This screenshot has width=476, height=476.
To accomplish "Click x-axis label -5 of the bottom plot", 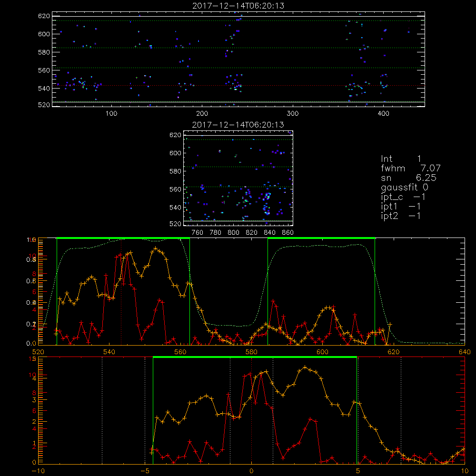I will [x=145, y=471].
